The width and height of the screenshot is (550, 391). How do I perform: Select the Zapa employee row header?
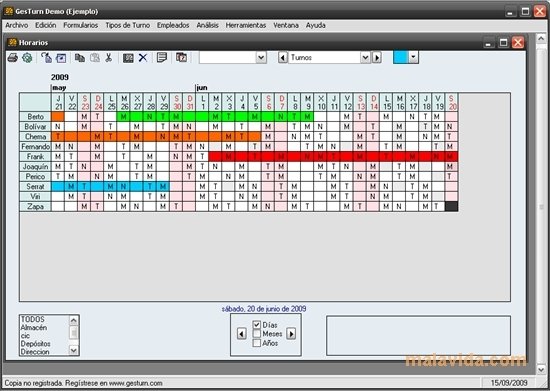click(x=35, y=207)
